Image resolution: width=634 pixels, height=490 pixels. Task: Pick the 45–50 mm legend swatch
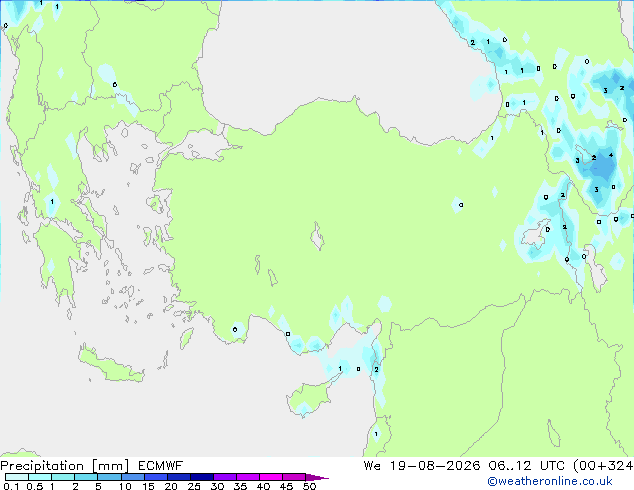[x=294, y=477]
